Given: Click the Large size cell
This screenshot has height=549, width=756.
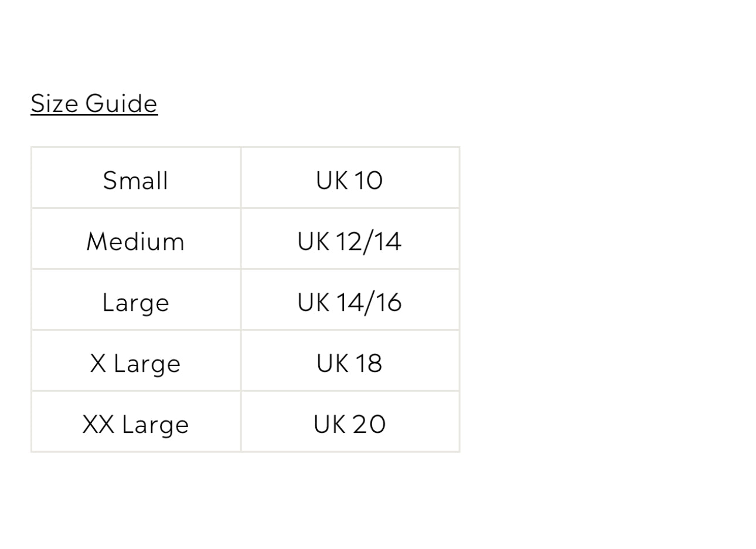Looking at the screenshot, I should (135, 303).
